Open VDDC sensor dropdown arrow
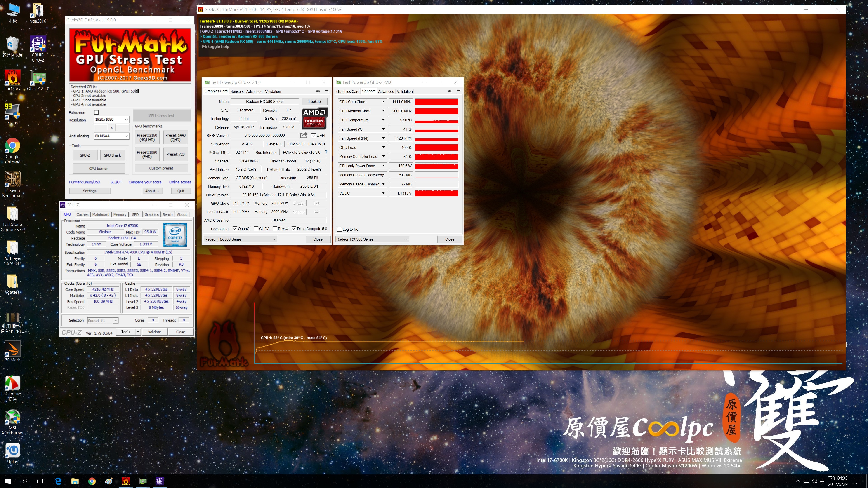This screenshot has height=488, width=868. pos(383,193)
